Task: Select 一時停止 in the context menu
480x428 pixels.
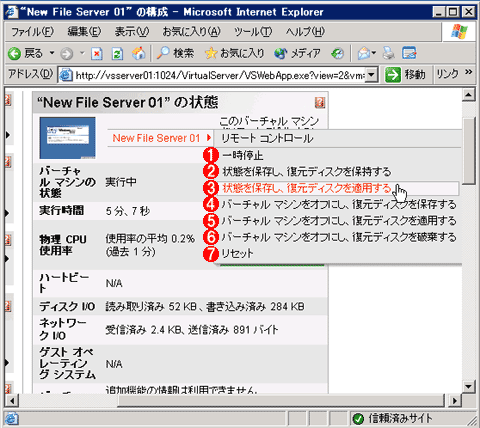Action: click(243, 155)
